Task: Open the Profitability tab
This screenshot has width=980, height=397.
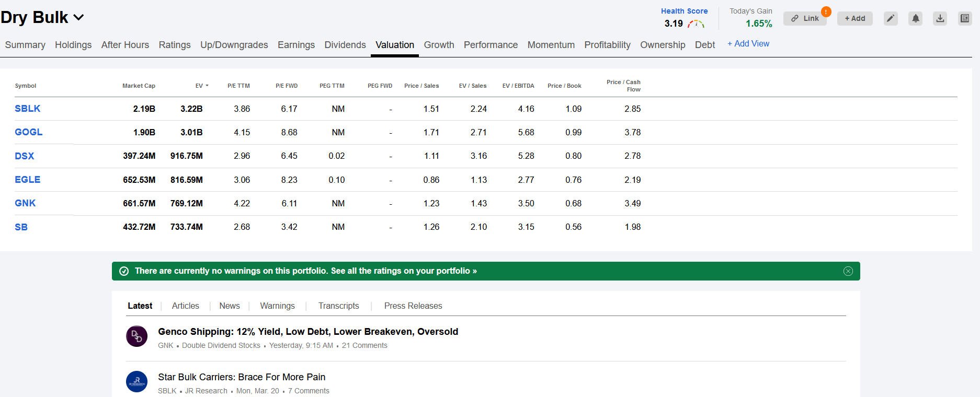Action: tap(607, 45)
